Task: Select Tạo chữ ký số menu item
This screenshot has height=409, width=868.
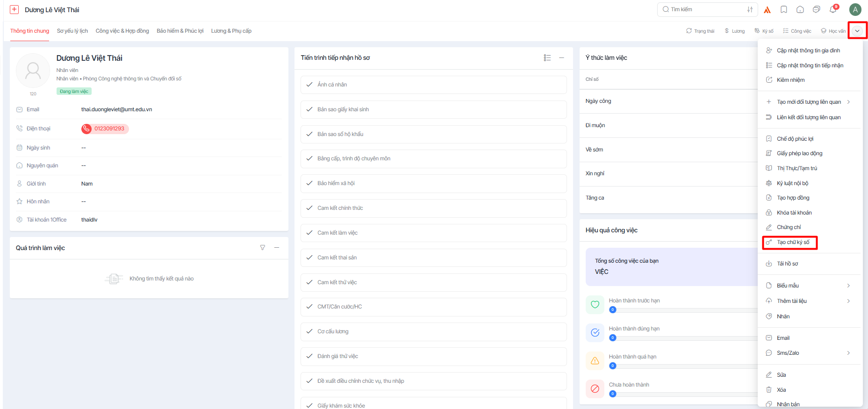Action: click(x=793, y=242)
